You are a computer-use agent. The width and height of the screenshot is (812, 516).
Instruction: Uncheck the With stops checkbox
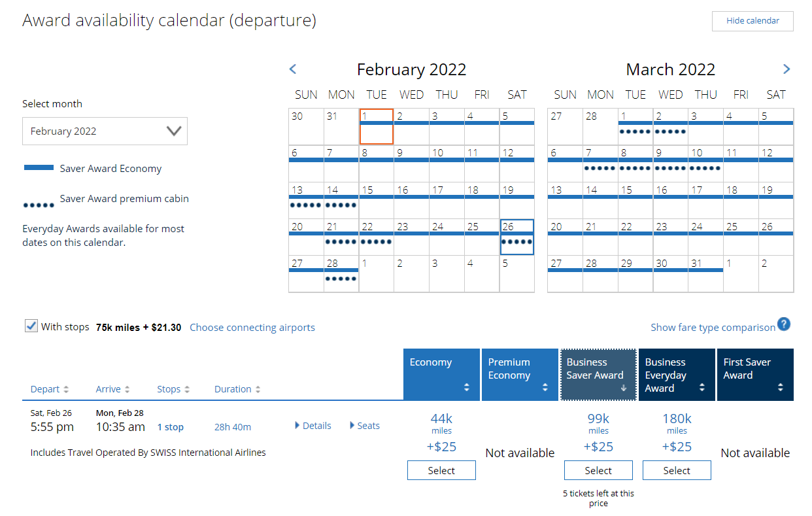[x=31, y=325]
